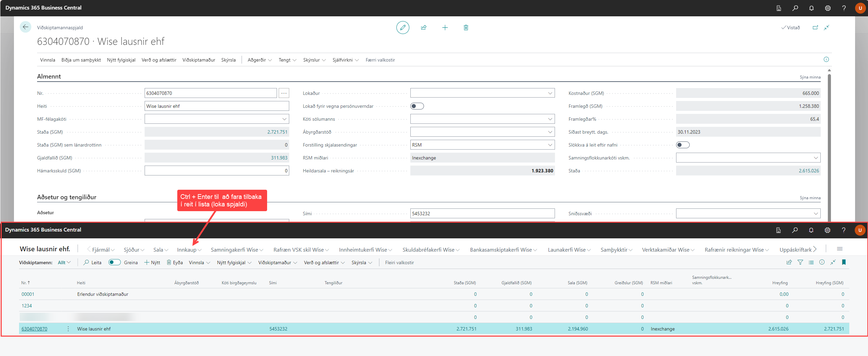This screenshot has width=868, height=356.
Task: Click the plus icon to create new record
Action: pyautogui.click(x=445, y=28)
